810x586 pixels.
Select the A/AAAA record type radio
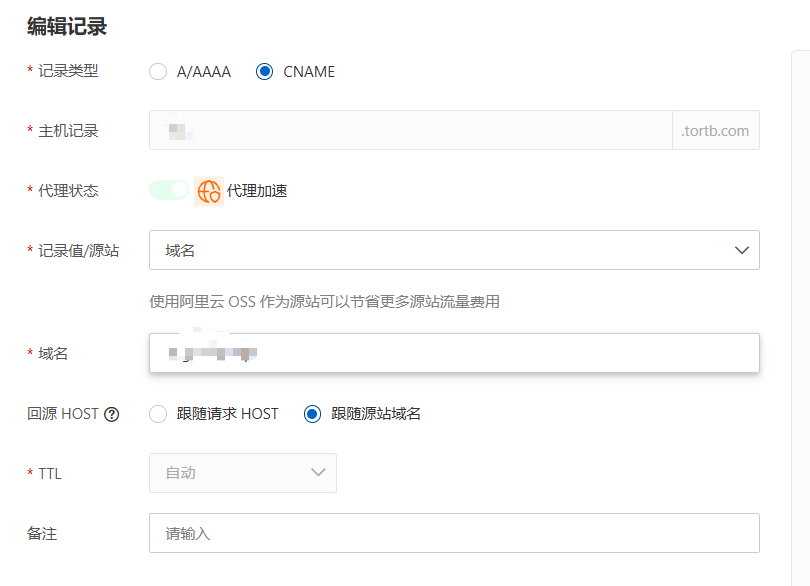158,72
